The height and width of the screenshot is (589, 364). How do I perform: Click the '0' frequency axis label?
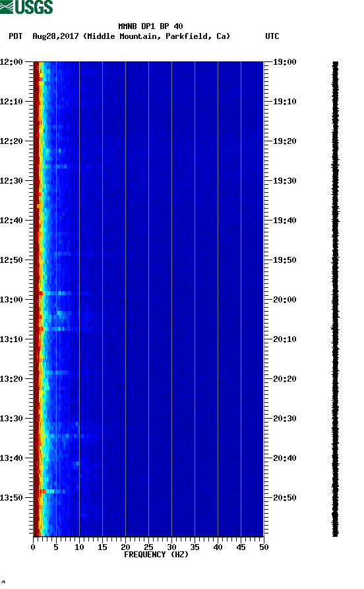click(x=33, y=547)
